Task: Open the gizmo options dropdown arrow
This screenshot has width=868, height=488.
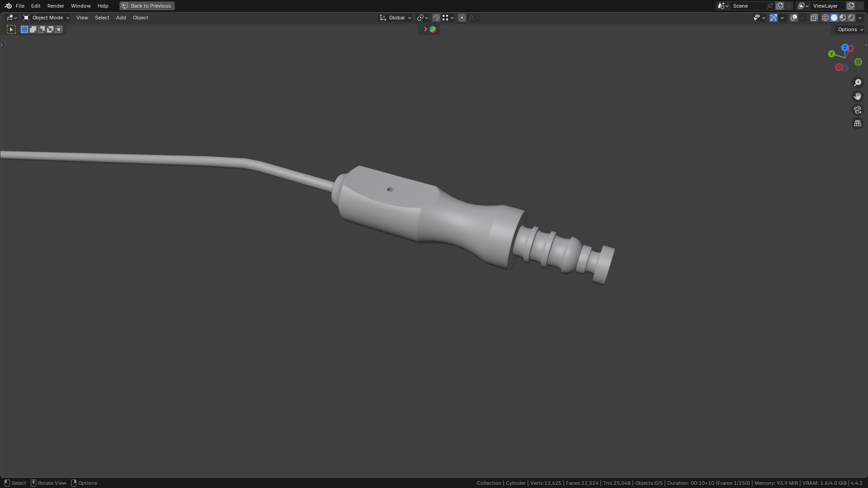Action: tap(782, 18)
